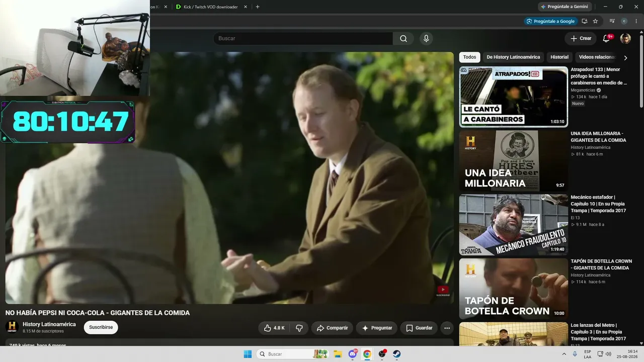644x362 pixels.
Task: Open title Mecánico estafador Capítulo 10
Action: click(598, 204)
